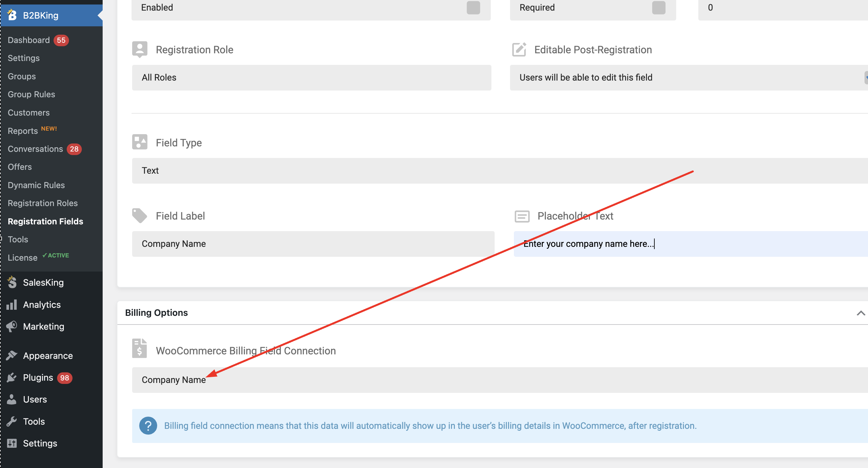Click the Plugins plug icon
The width and height of the screenshot is (868, 468).
click(12, 377)
